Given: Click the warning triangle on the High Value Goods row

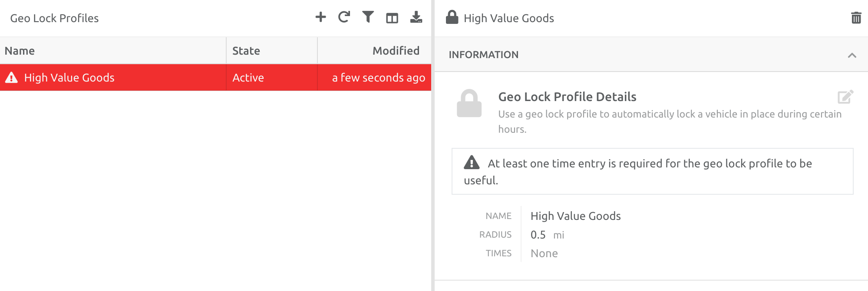Looking at the screenshot, I should (x=12, y=78).
